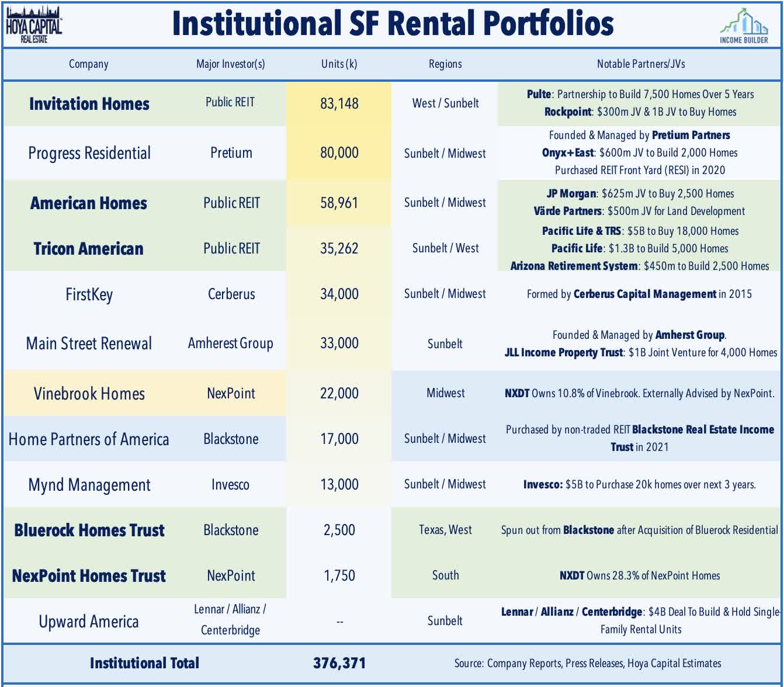The image size is (784, 687).
Task: Select the 'Major Investor(s)' column header
Action: 230,64
